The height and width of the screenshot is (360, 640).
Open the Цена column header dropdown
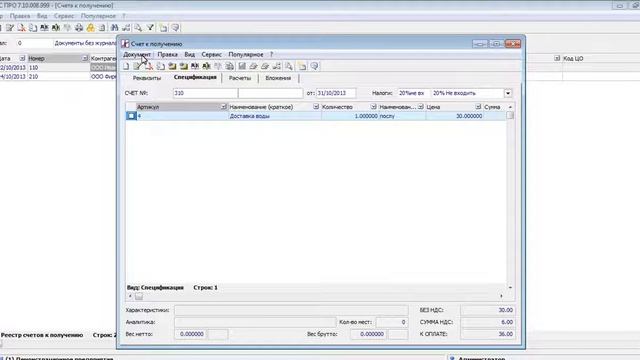(x=478, y=107)
